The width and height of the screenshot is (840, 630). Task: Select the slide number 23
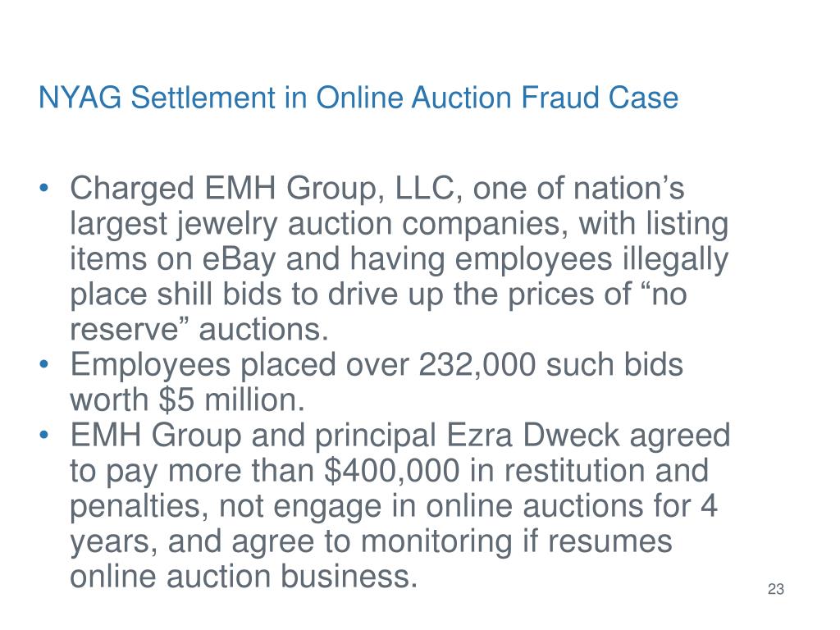[x=776, y=589]
